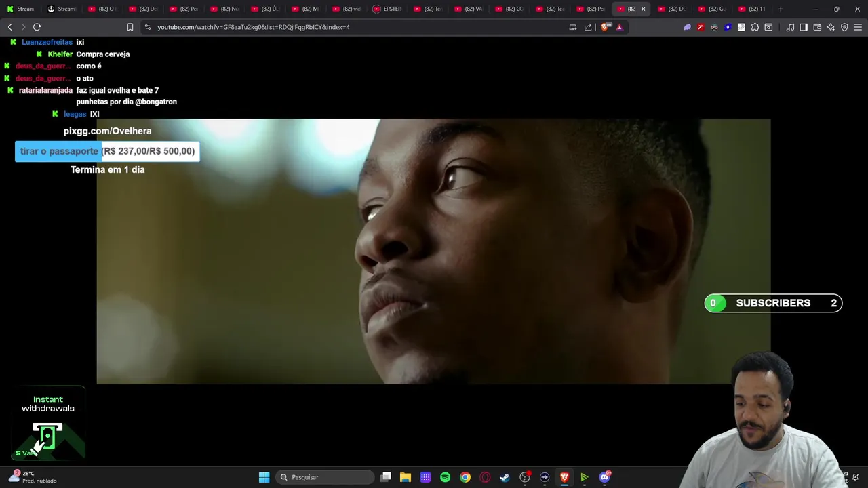Click username leagas in chat
The width and height of the screenshot is (868, 488).
75,114
